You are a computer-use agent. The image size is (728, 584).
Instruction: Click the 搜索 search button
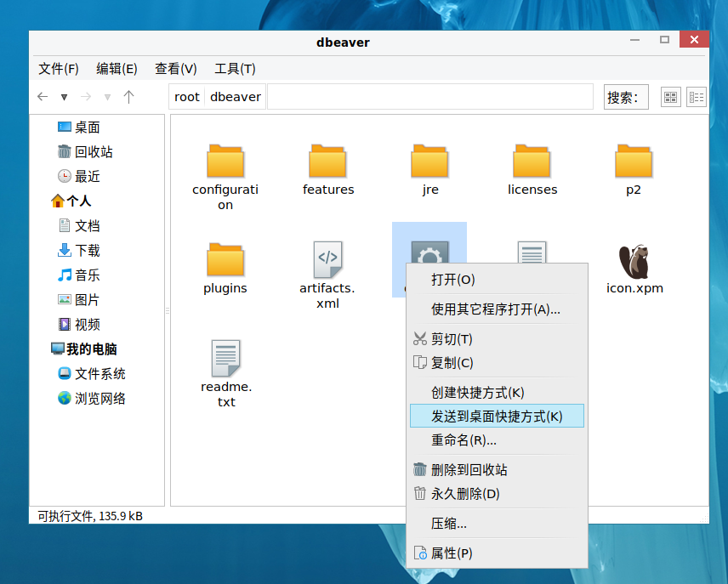626,97
